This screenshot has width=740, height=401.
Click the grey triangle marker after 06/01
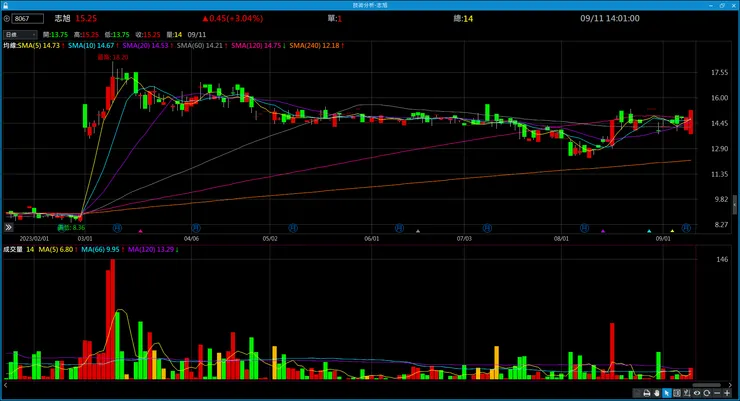418,231
